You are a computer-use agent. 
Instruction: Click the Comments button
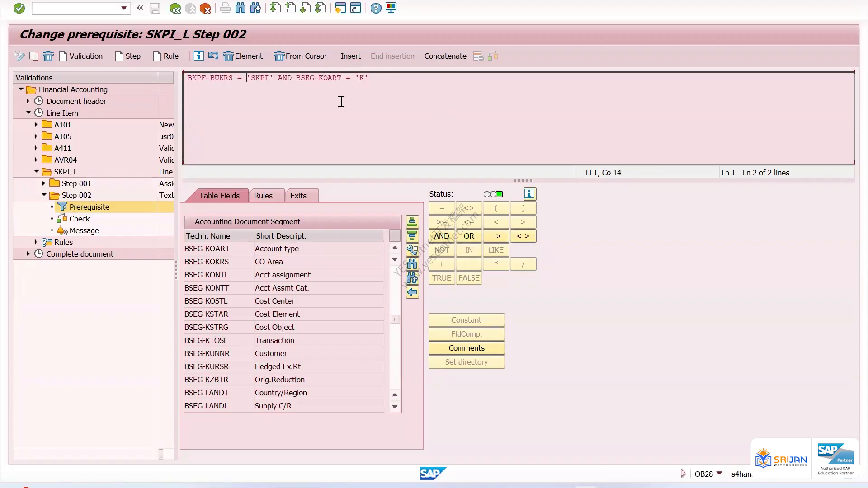pos(467,348)
